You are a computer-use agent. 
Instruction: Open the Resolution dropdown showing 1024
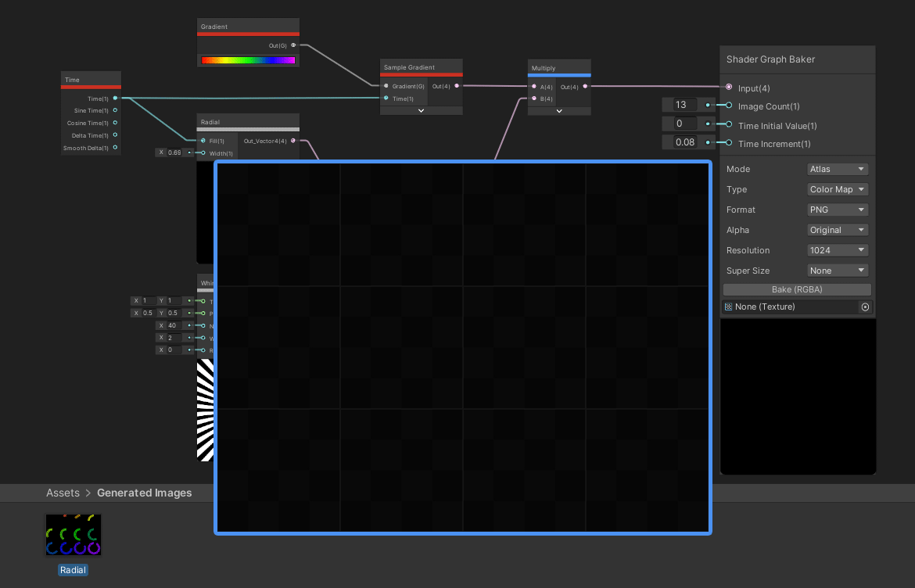point(838,250)
